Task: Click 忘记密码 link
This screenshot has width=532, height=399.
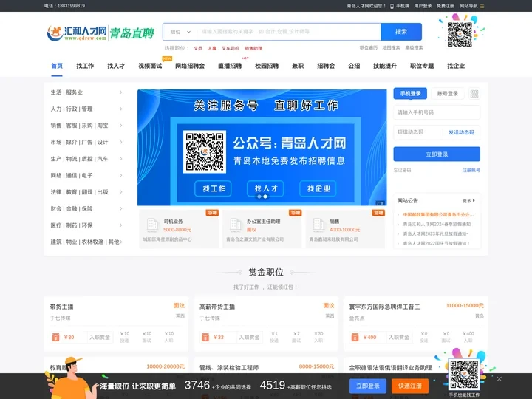Action: (x=402, y=171)
